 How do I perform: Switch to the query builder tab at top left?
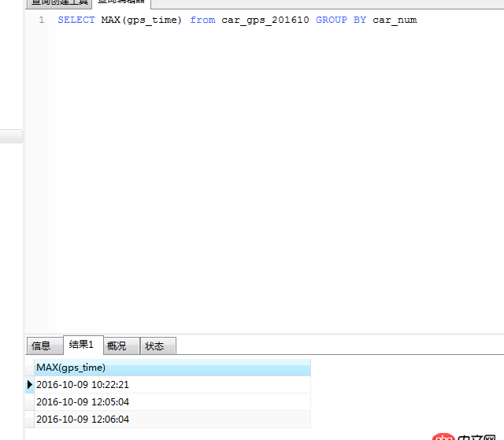(60, 3)
